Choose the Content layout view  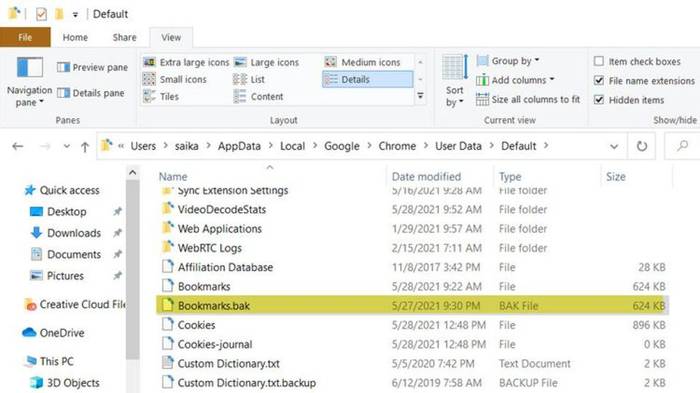[258, 96]
